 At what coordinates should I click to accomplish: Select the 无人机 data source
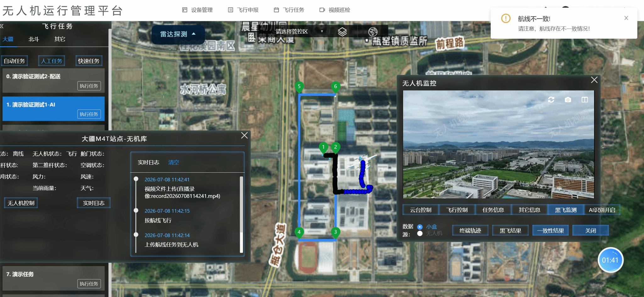tap(420, 233)
